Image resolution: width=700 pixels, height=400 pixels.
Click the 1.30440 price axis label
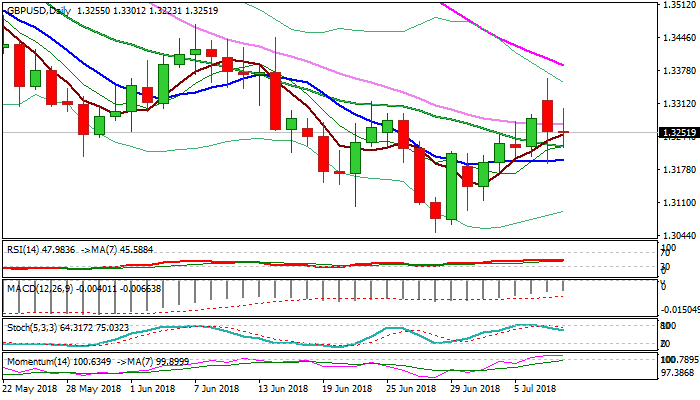point(679,235)
